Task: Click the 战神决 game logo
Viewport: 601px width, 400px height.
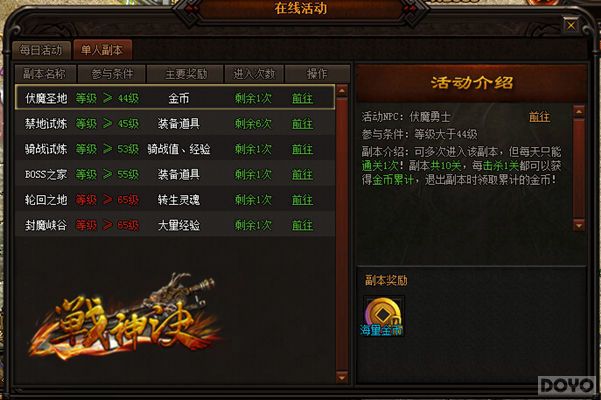Action: point(126,318)
